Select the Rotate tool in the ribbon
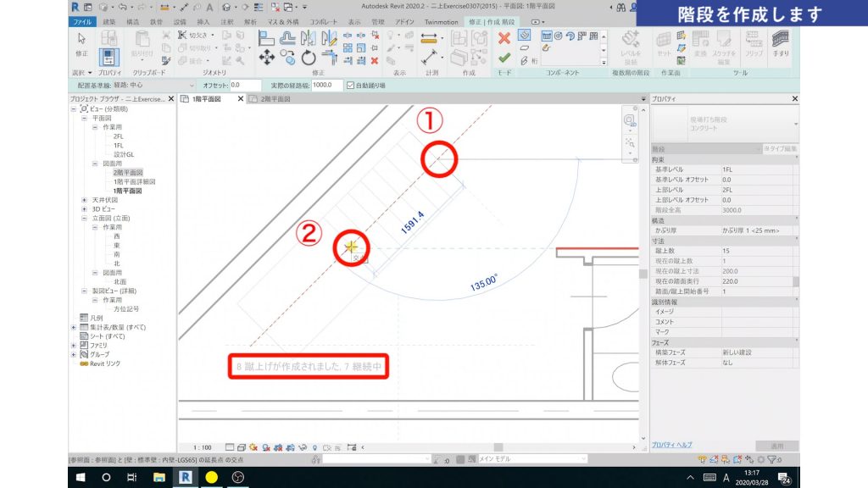Image resolution: width=868 pixels, height=488 pixels. point(309,58)
